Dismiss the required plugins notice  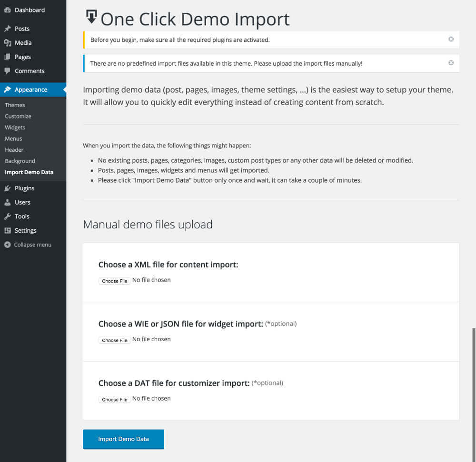pos(451,39)
